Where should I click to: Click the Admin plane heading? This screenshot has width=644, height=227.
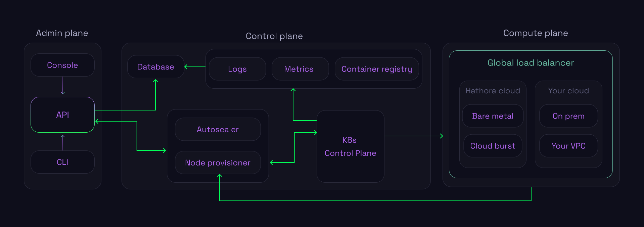pyautogui.click(x=62, y=33)
